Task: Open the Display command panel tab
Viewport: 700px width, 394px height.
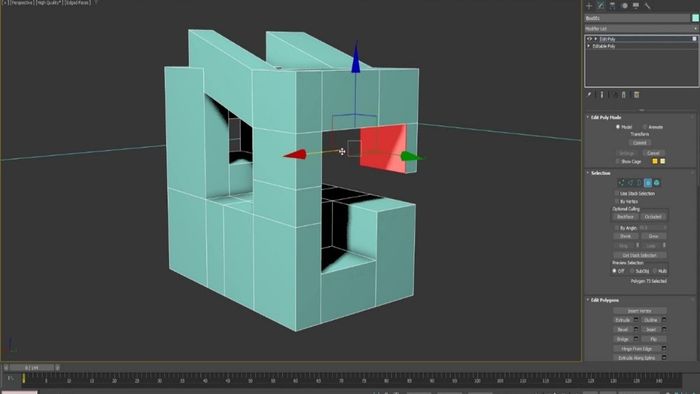Action: click(636, 6)
